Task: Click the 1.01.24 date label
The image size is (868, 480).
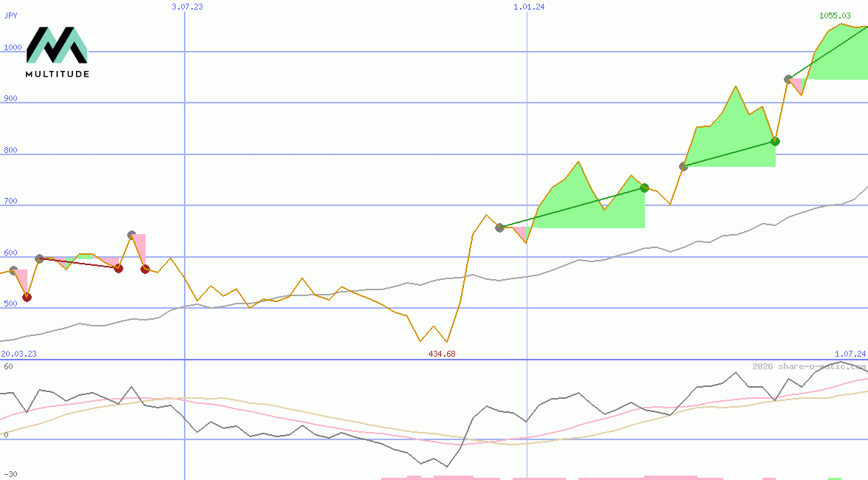Action: coord(529,7)
